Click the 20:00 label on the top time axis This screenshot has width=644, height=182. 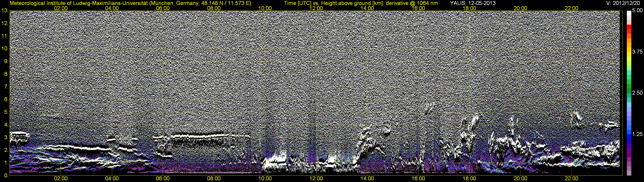tap(521, 8)
